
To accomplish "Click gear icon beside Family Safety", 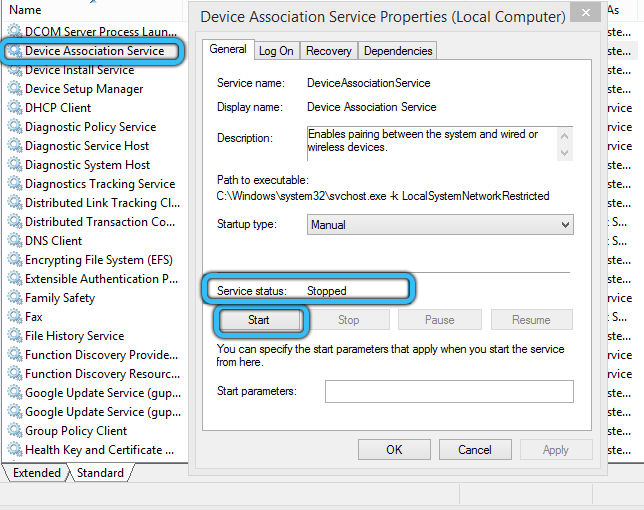I will (x=15, y=297).
